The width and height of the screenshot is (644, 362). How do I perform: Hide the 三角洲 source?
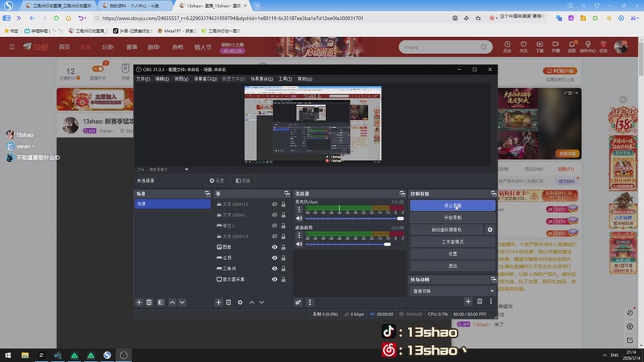275,269
